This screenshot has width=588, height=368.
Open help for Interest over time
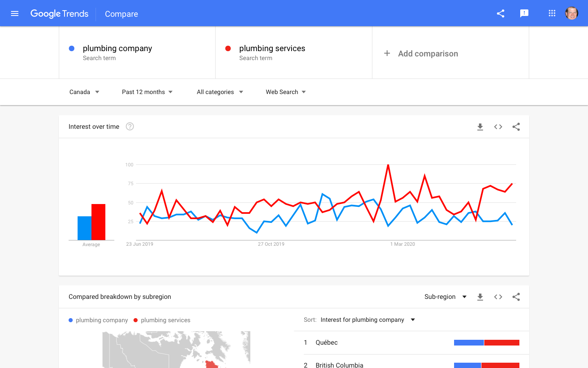click(x=130, y=127)
